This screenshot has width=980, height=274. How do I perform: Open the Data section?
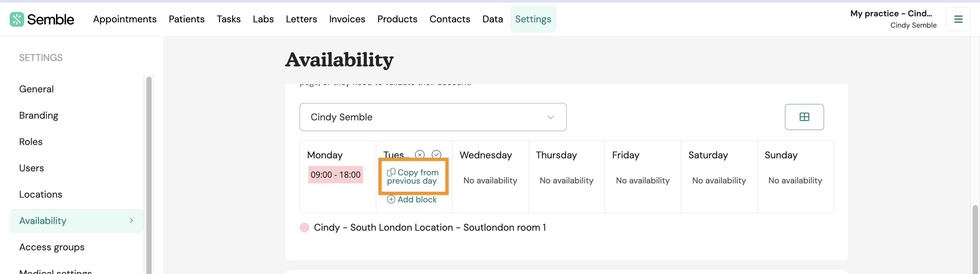coord(493,19)
